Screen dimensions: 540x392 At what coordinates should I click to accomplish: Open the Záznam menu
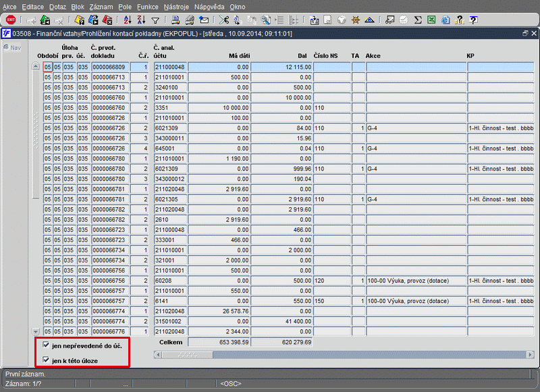(103, 6)
